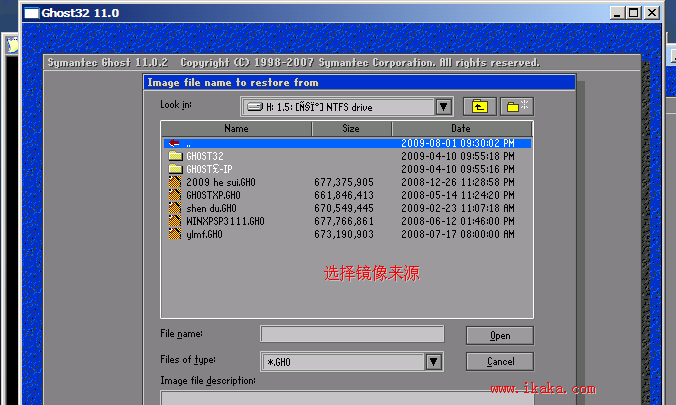The image size is (676, 405).
Task: Go up one folder level icon
Action: (x=479, y=107)
